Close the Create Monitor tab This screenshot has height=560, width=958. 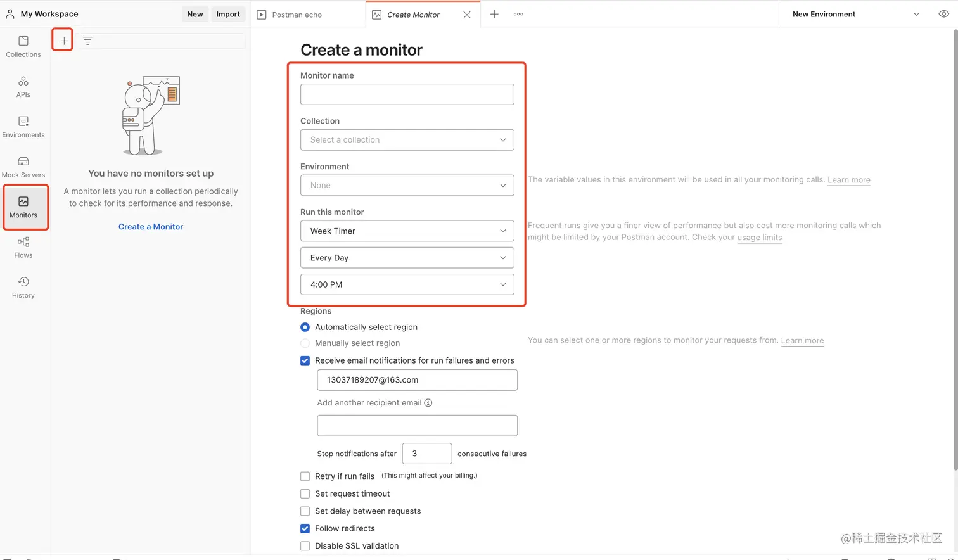(x=467, y=15)
